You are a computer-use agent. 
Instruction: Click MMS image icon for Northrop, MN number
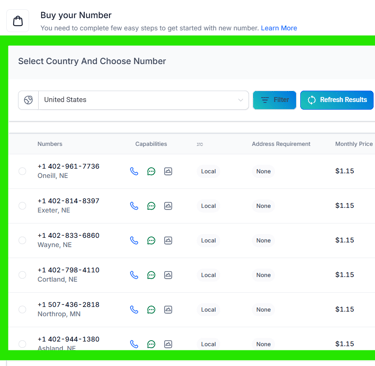tap(168, 310)
